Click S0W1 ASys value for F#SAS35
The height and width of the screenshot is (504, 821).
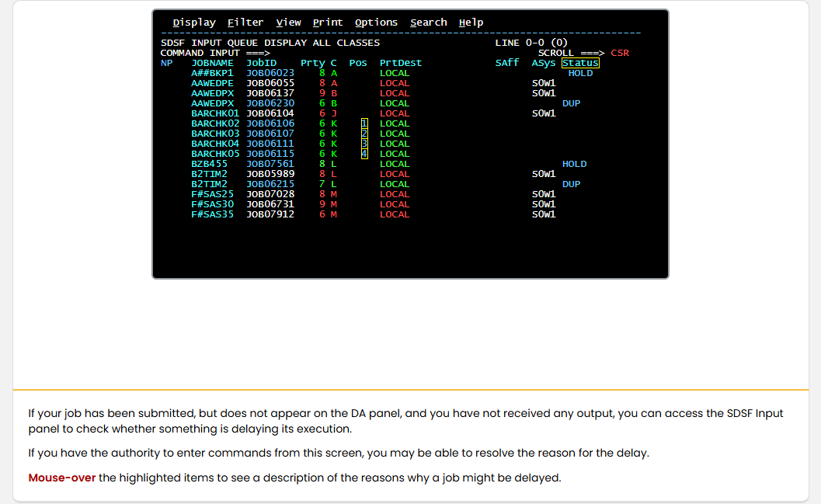coord(544,214)
